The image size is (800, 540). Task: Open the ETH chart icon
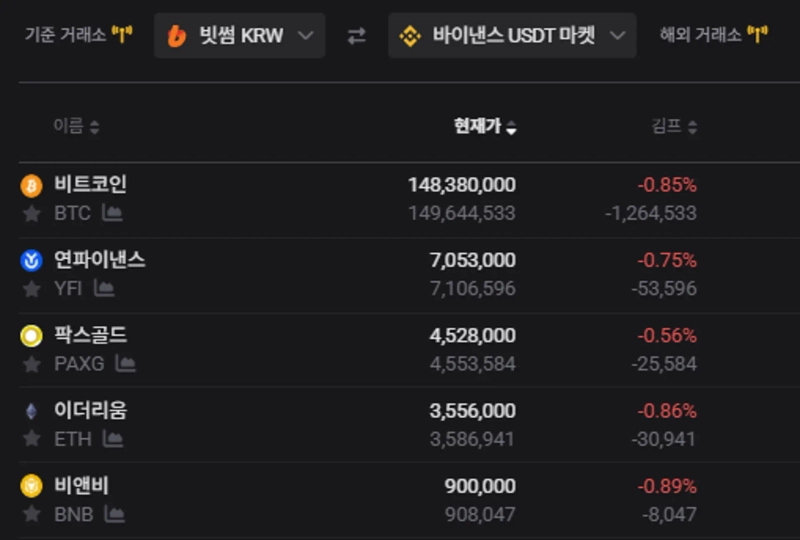pos(113,438)
